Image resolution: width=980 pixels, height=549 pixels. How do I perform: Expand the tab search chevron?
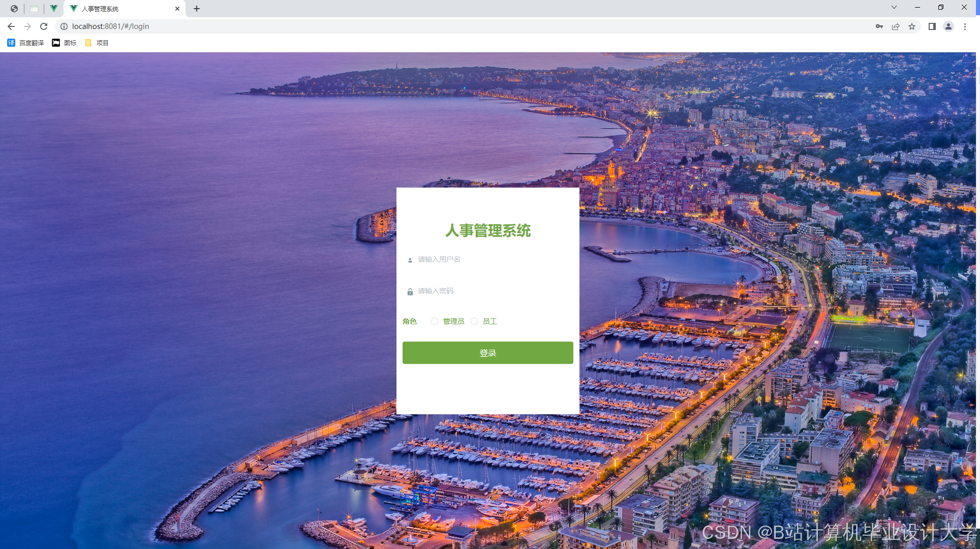click(894, 8)
